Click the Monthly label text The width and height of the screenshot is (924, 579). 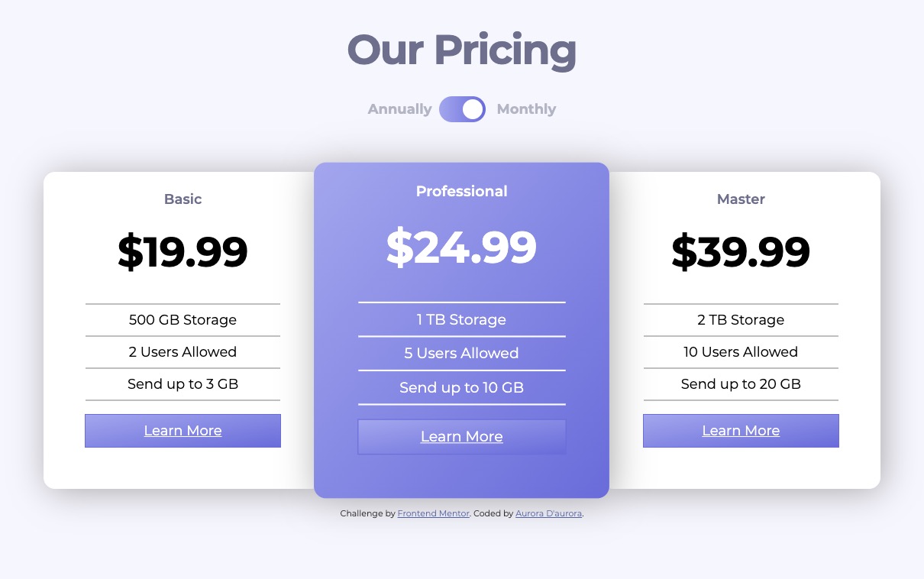click(x=527, y=109)
